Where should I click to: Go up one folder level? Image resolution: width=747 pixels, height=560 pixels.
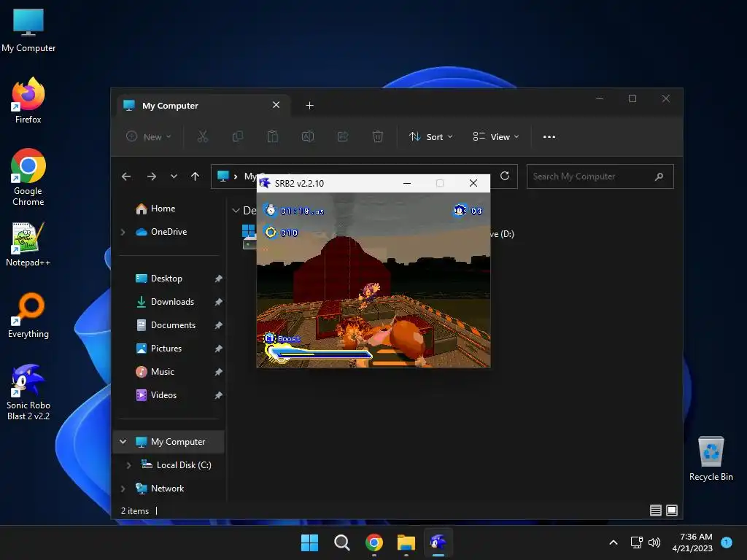[196, 176]
